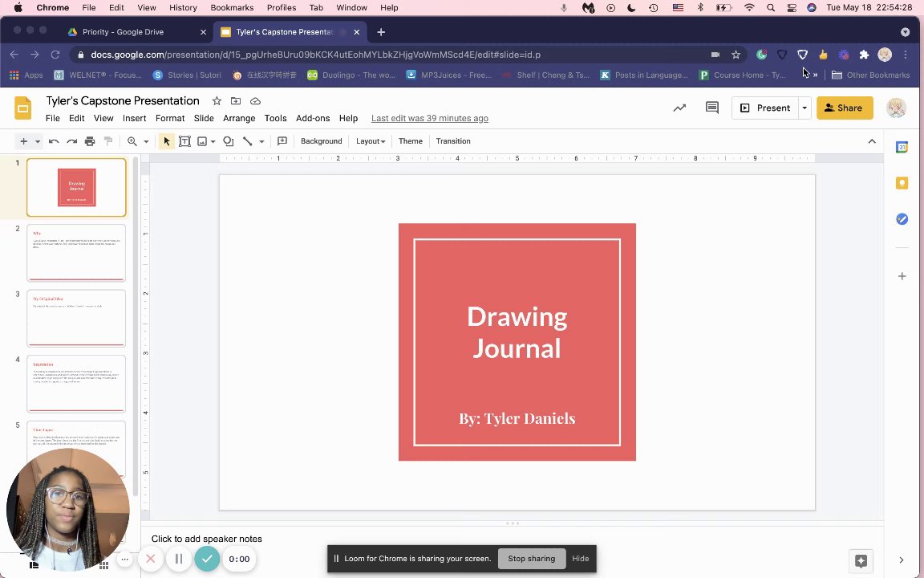This screenshot has height=578, width=924.
Task: Finish Loom recording with checkmark button
Action: 207,559
